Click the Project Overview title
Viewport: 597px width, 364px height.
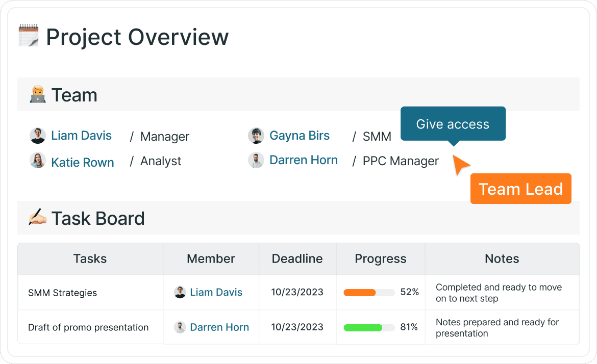pos(137,37)
